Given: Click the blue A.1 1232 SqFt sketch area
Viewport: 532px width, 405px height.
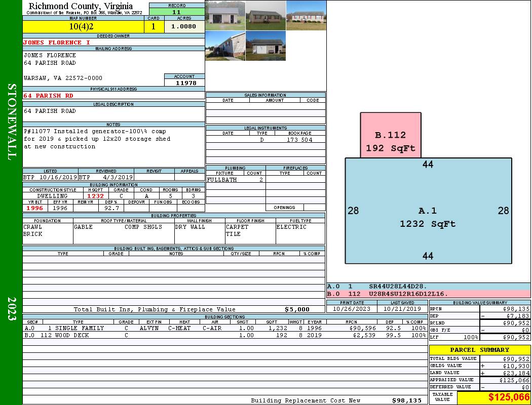Looking at the screenshot, I should [428, 211].
